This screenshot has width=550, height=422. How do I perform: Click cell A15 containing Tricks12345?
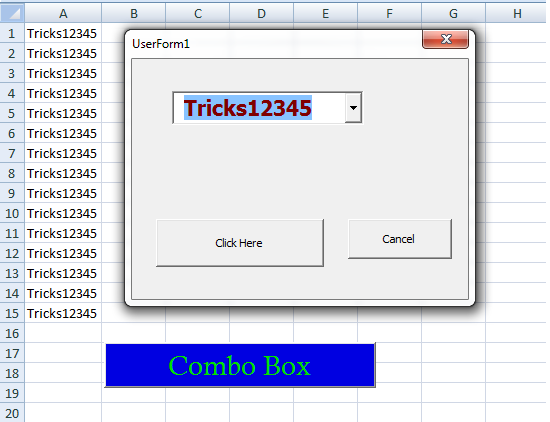pyautogui.click(x=63, y=313)
